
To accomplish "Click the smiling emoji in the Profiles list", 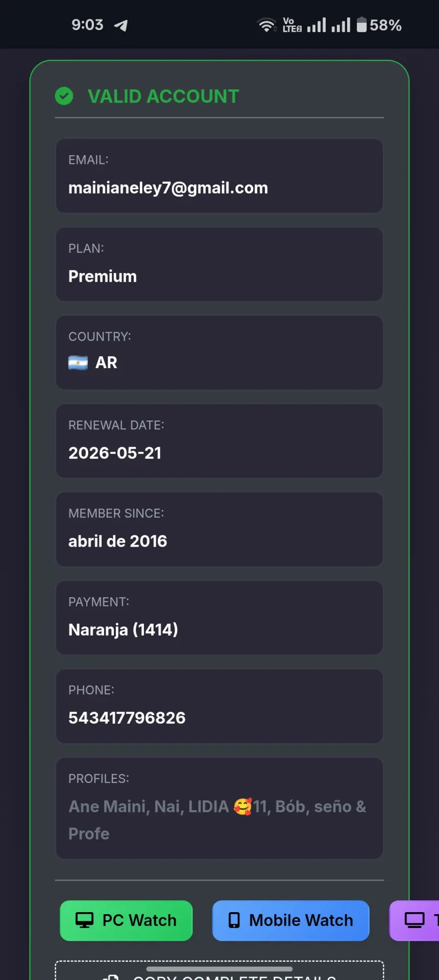I will point(242,806).
